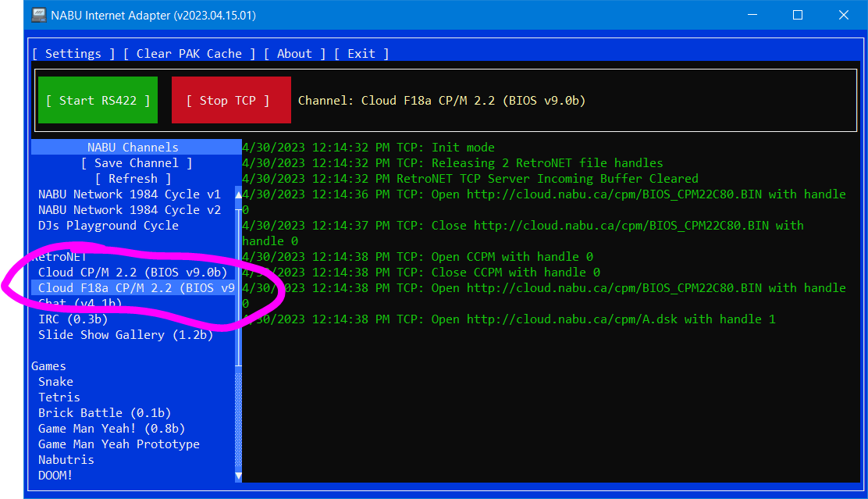Select Cloud CP/M 2.2 (BIOS v9.0b) channel
Viewport: 868px width, 499px height.
133,273
